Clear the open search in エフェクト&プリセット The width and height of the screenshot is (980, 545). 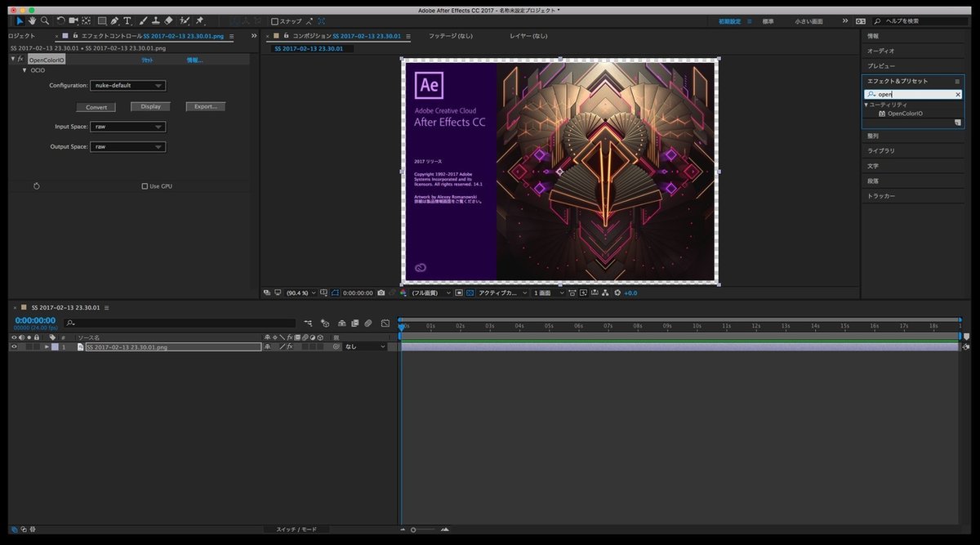[x=960, y=95]
